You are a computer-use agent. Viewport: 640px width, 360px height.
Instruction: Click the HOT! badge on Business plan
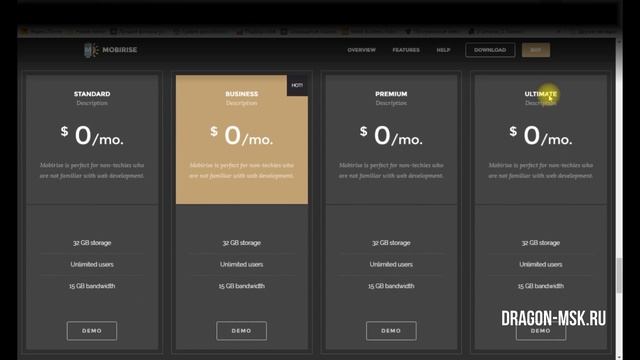coord(297,85)
